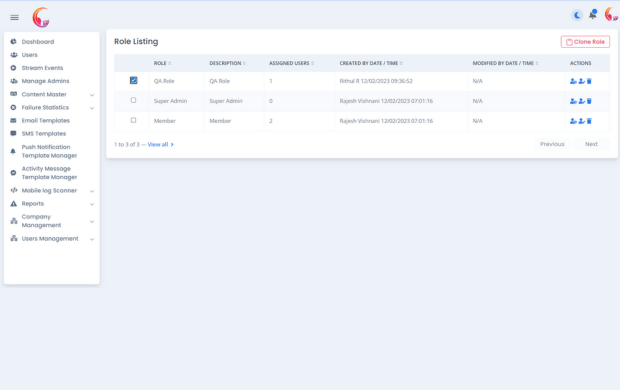620x390 pixels.
Task: Delete the Member role using trash icon
Action: tap(589, 121)
